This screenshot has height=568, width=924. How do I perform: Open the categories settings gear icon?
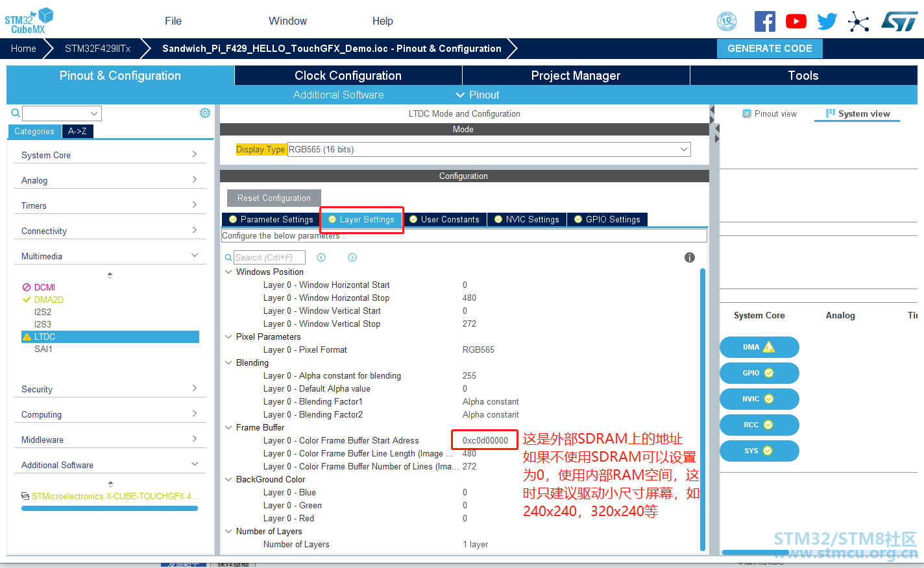205,113
